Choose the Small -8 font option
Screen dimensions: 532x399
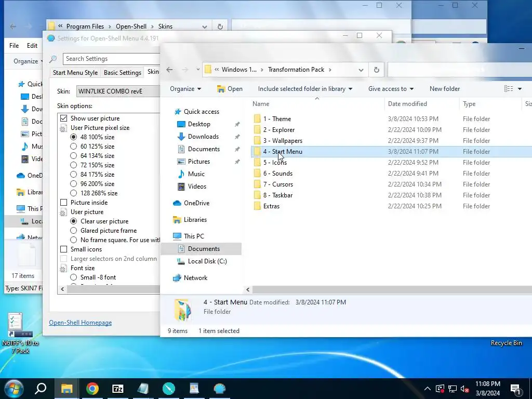click(73, 277)
